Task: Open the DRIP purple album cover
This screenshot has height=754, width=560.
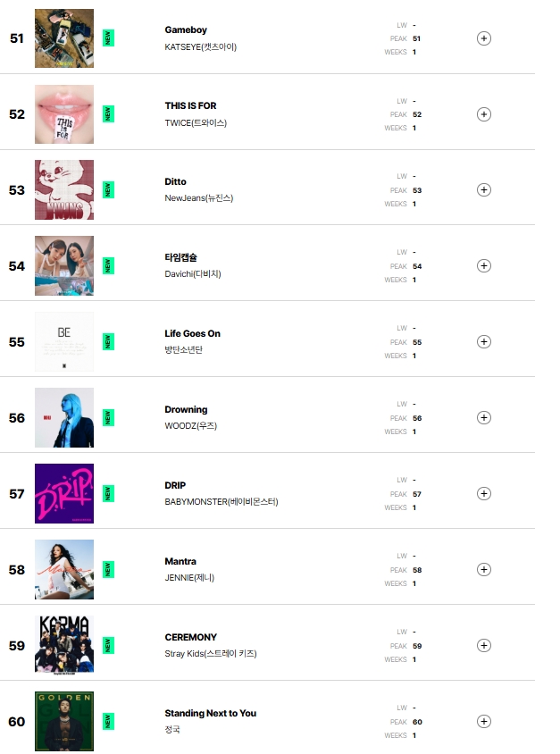Action: pos(64,494)
